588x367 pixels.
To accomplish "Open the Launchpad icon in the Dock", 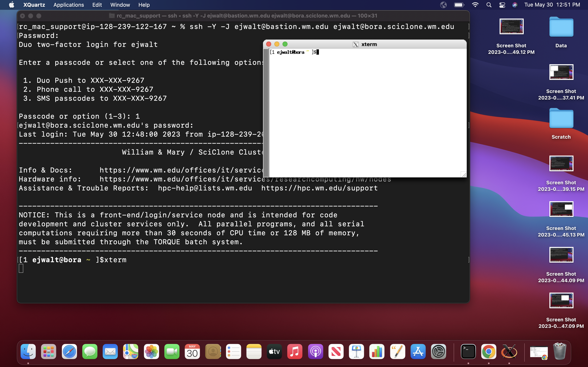I will click(x=49, y=352).
